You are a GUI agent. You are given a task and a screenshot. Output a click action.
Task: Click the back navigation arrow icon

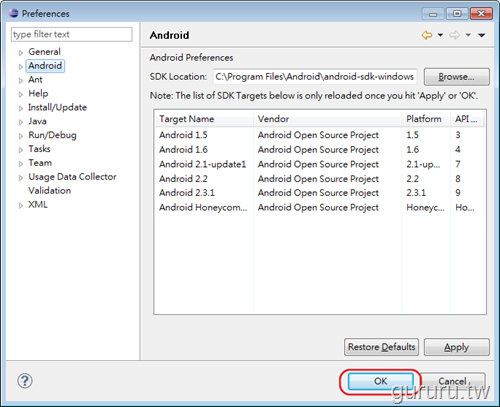427,35
